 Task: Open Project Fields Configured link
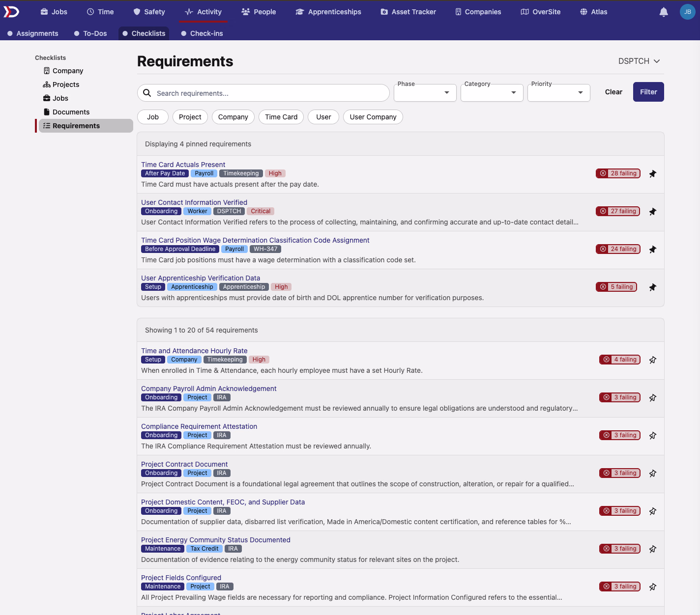181,578
